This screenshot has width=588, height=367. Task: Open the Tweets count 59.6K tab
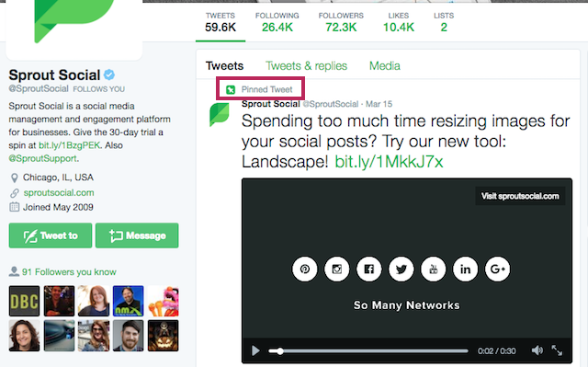[x=220, y=22]
